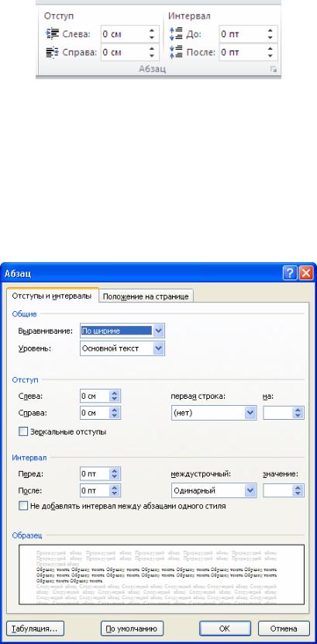Click the Отступ heading in the ribbon
Screen dimensions: 317x644
point(58,16)
